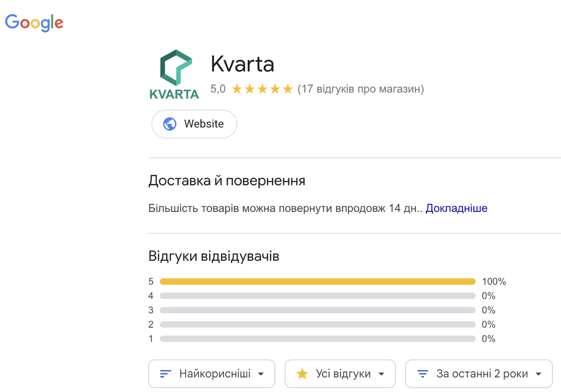Open the За останні 2 роки dropdown

pos(479,374)
